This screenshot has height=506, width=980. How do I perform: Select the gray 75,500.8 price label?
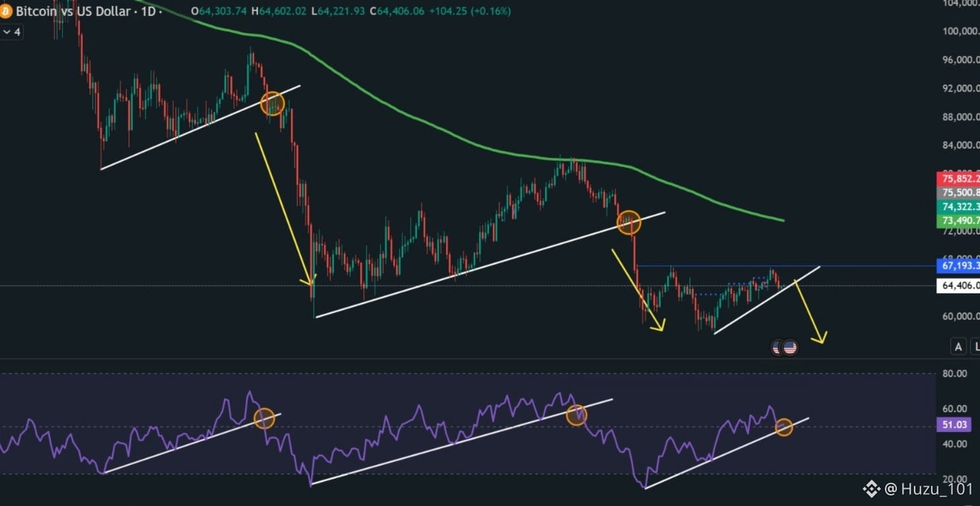click(x=958, y=192)
